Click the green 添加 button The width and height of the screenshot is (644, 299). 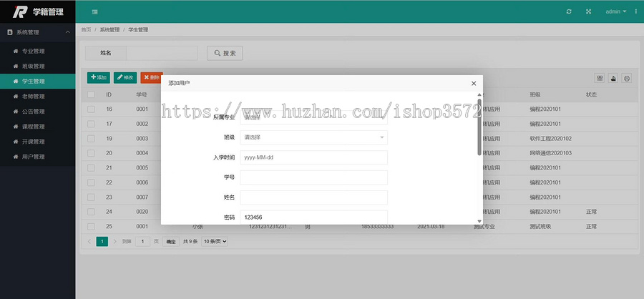click(x=99, y=78)
